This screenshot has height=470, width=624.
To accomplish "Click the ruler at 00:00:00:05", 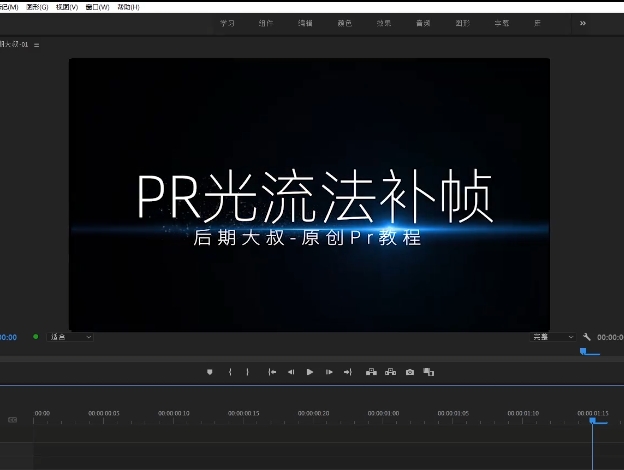I will [103, 413].
